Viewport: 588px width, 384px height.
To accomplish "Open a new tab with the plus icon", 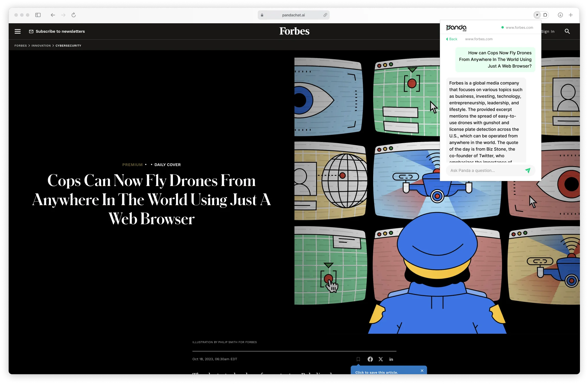I will pos(571,15).
